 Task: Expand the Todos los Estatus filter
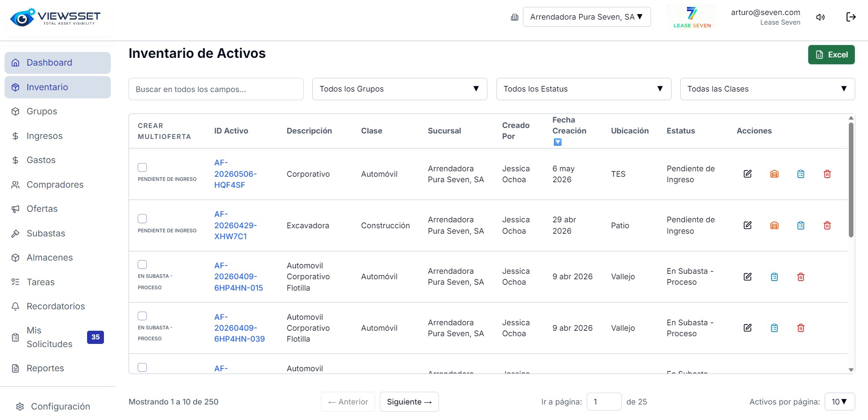[x=584, y=89]
